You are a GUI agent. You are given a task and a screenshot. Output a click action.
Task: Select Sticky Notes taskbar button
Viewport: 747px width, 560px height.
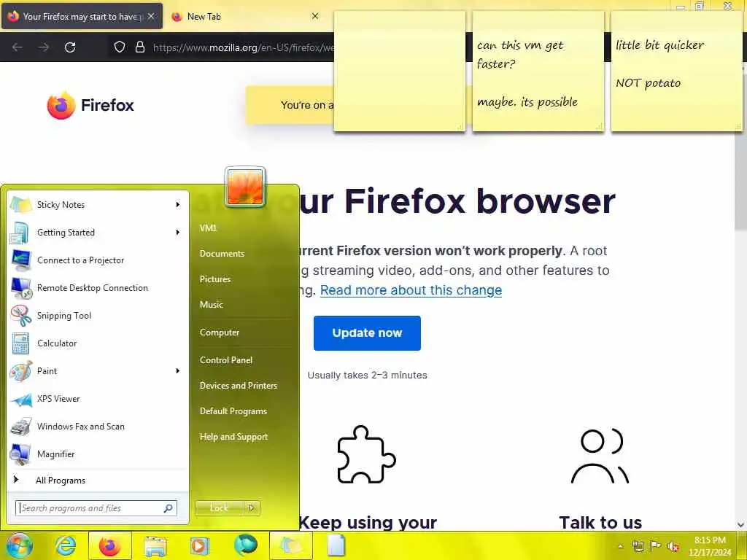[291, 545]
